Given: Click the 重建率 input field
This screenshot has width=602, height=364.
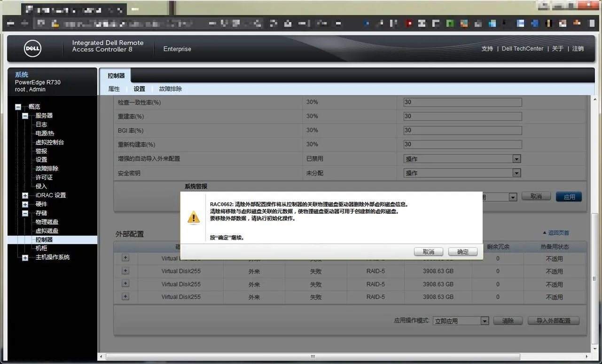Looking at the screenshot, I should click(x=462, y=116).
